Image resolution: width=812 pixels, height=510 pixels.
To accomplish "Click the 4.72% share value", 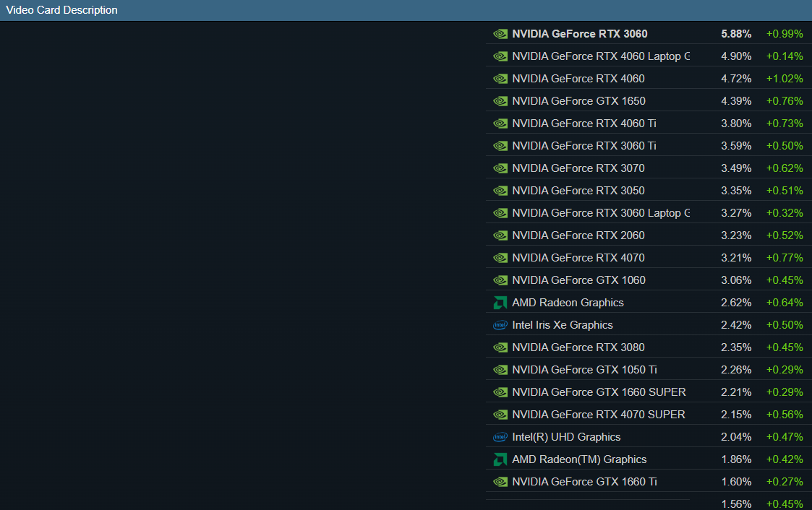I will 736,79.
